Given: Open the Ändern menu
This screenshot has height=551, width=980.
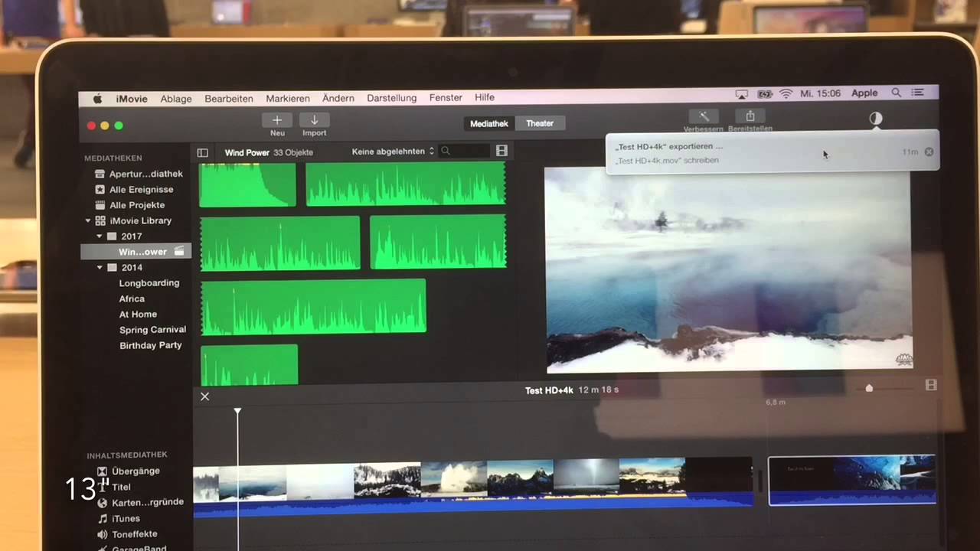Looking at the screenshot, I should pyautogui.click(x=338, y=98).
